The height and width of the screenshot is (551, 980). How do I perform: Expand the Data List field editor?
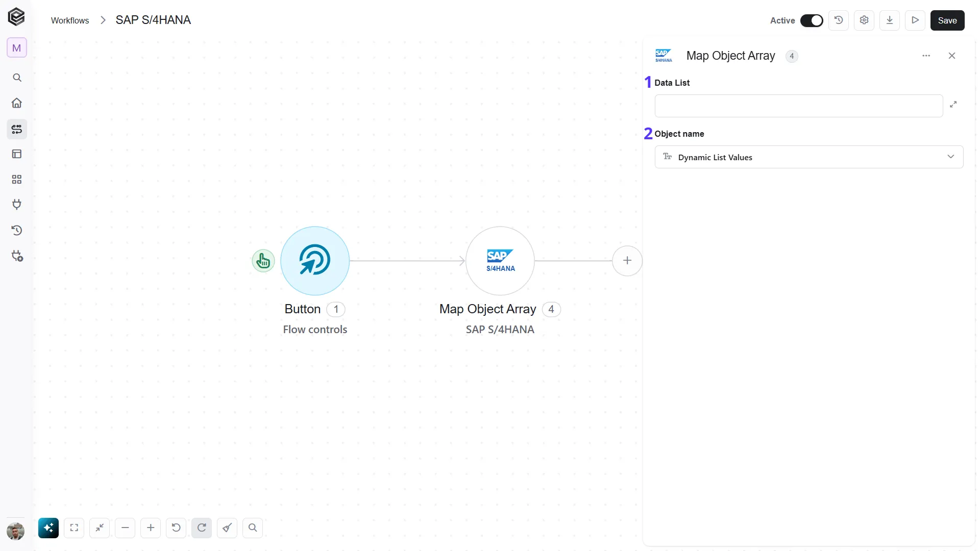click(x=953, y=105)
